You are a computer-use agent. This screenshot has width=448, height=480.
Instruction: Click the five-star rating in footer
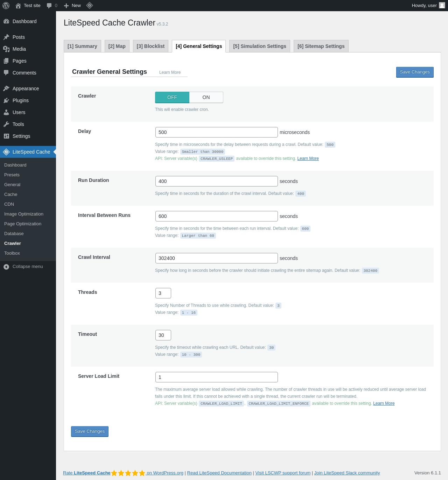tap(128, 473)
